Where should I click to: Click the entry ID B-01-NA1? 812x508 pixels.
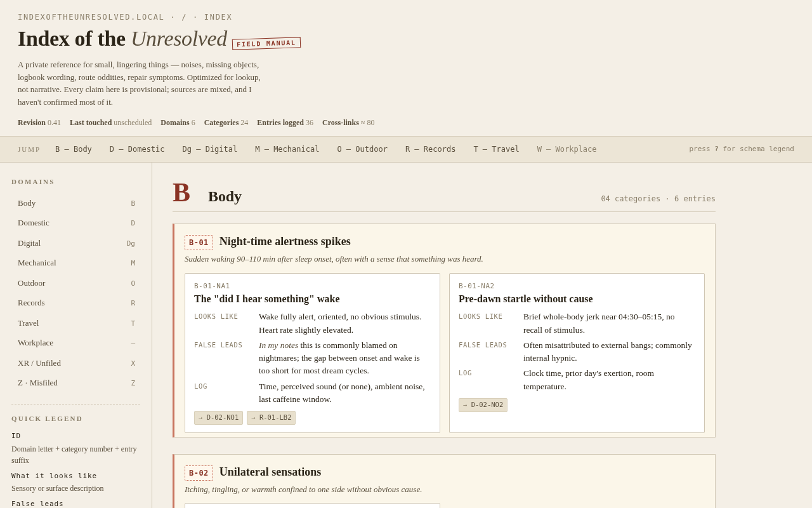(x=212, y=286)
